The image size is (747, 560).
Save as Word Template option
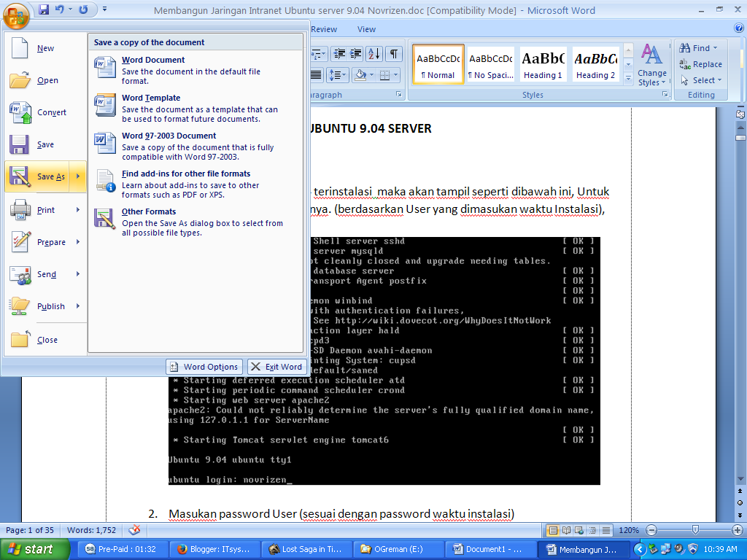[x=196, y=108]
